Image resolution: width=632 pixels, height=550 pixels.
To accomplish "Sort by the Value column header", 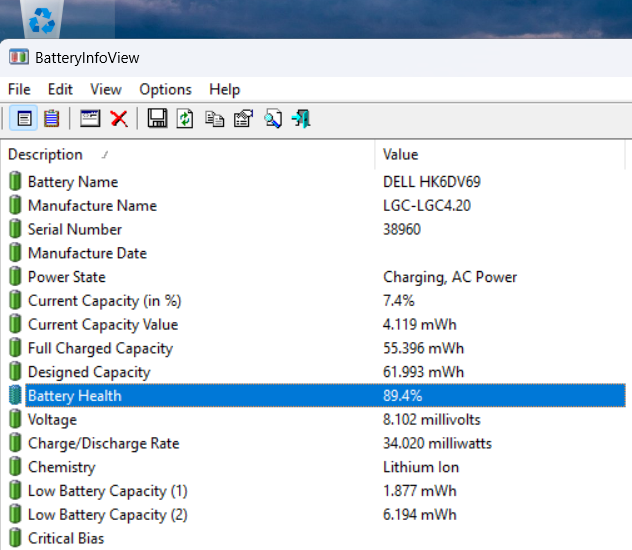I will (x=500, y=154).
